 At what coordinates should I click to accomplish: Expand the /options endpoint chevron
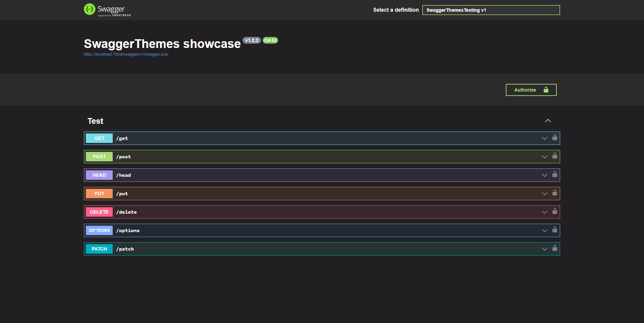[x=545, y=230]
